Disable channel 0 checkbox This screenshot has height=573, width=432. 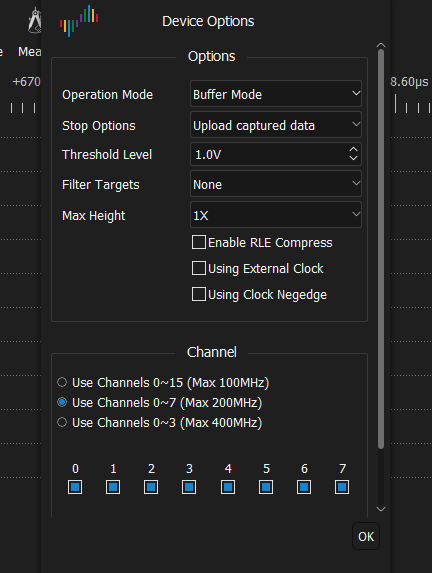coord(75,487)
